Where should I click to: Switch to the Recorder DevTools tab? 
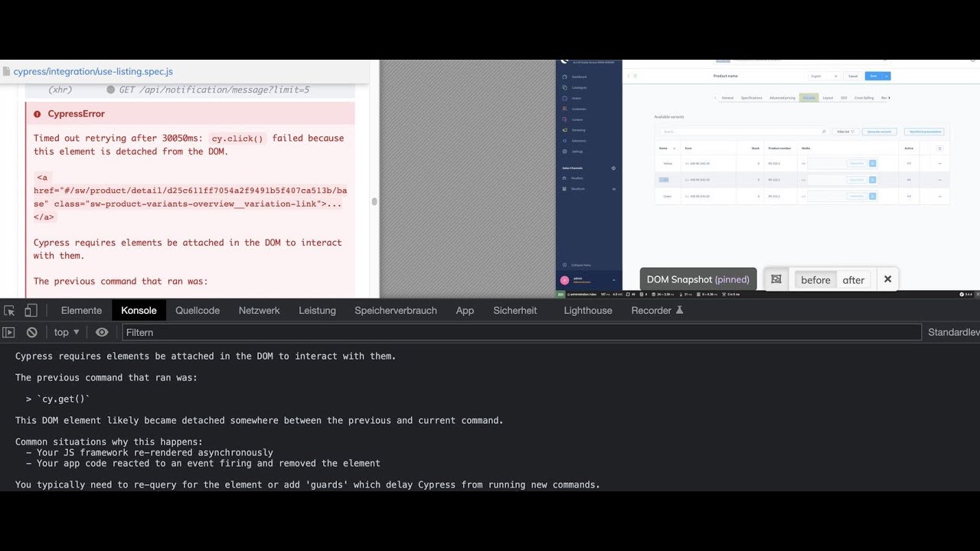pos(657,311)
